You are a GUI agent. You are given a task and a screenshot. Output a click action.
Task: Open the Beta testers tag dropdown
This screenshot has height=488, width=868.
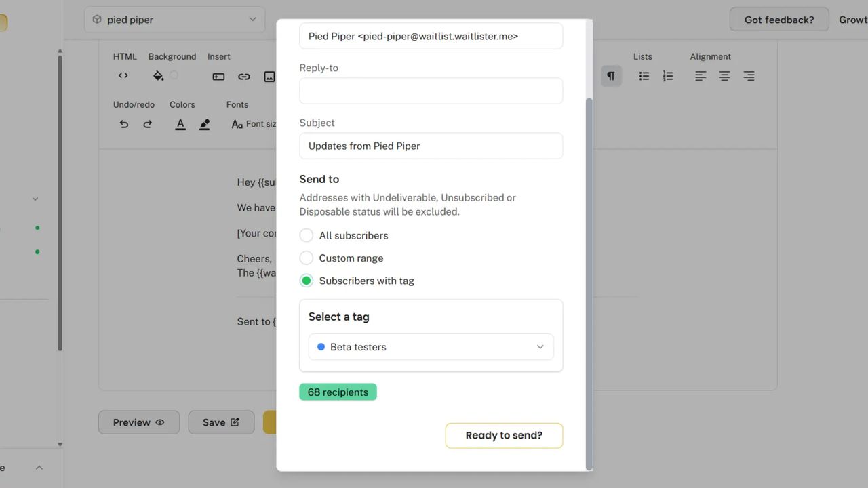pos(431,346)
